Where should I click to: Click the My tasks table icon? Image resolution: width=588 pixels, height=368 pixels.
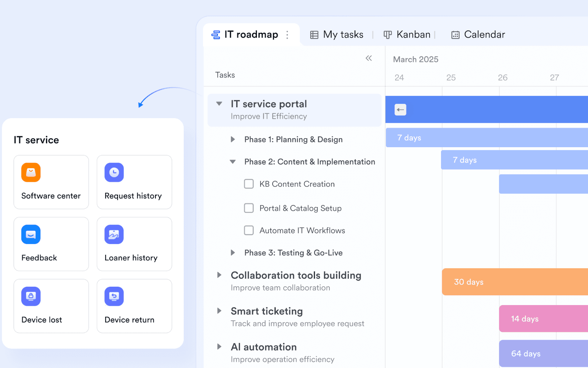pos(314,35)
